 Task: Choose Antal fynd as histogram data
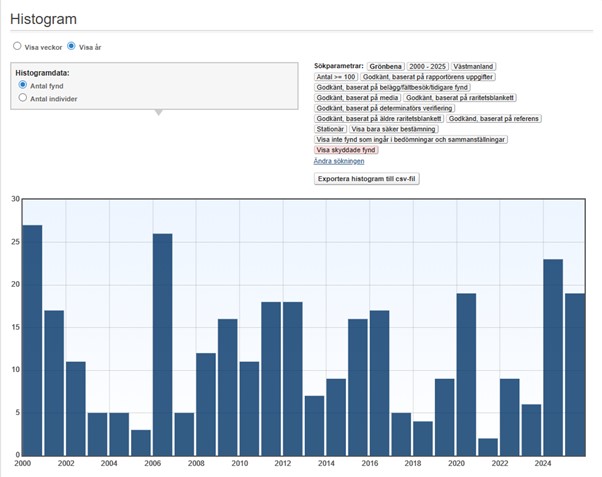point(23,86)
